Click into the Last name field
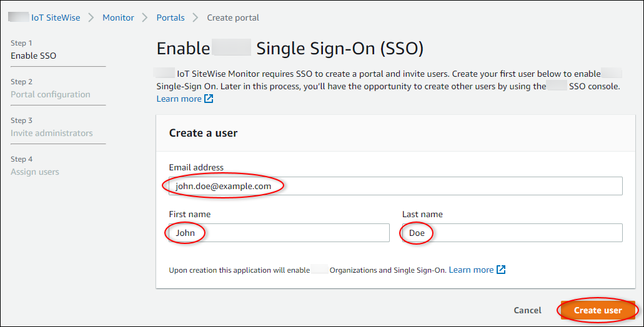Screen dimensions: 644x327 [x=512, y=233]
